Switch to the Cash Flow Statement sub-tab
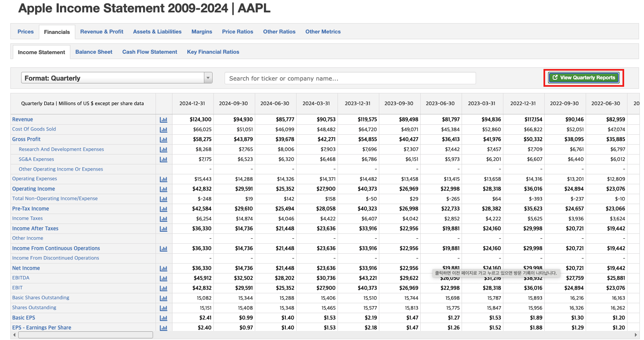 click(150, 52)
